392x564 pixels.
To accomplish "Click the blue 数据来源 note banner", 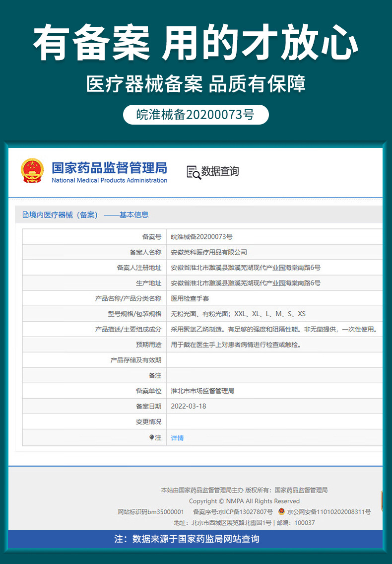I will click(196, 539).
